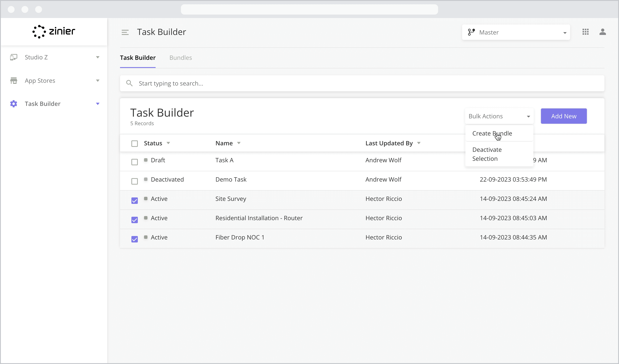Open the sidebar hamburger menu

(125, 32)
